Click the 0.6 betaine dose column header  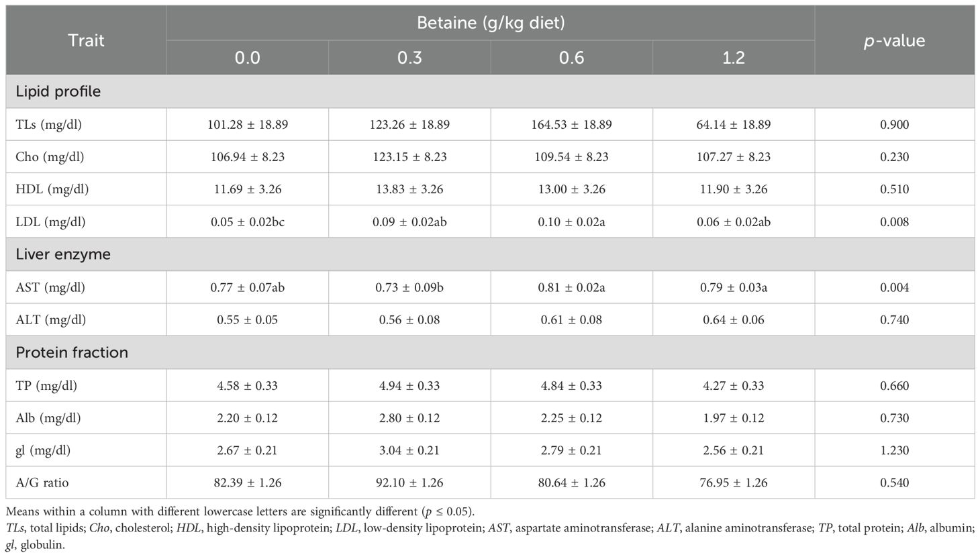point(571,58)
